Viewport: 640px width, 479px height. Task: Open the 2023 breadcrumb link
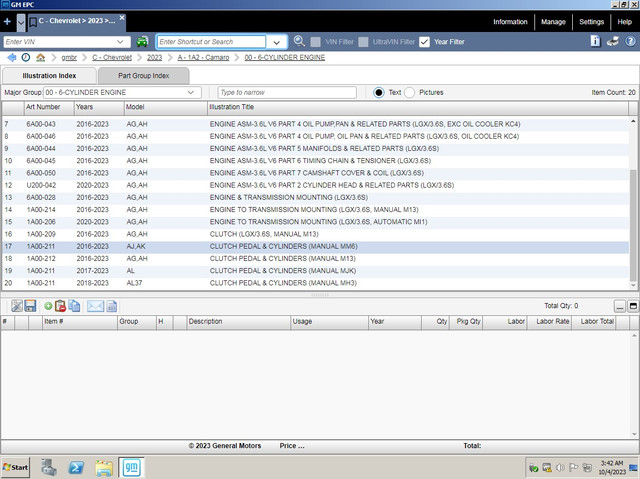tap(154, 58)
